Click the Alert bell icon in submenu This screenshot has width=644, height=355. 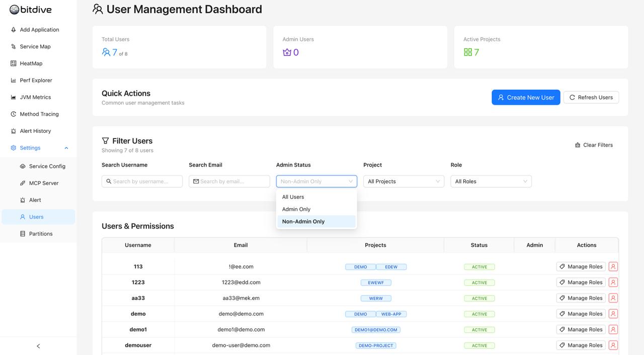tap(23, 200)
